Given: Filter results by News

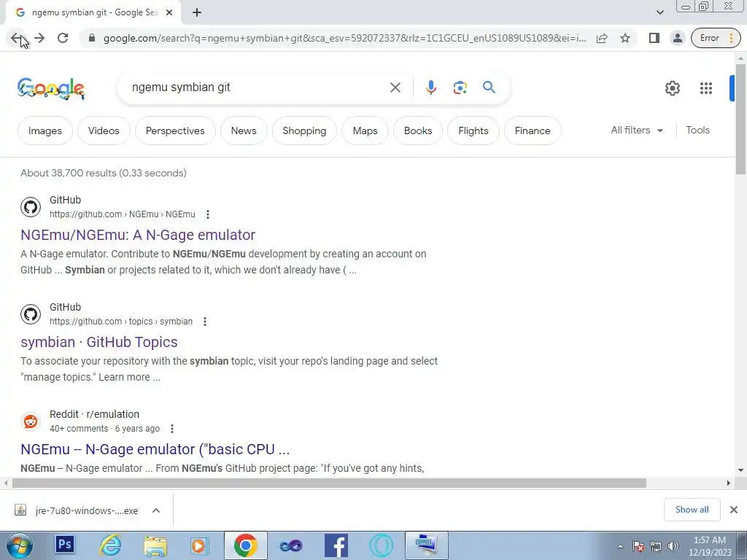Looking at the screenshot, I should tap(244, 131).
